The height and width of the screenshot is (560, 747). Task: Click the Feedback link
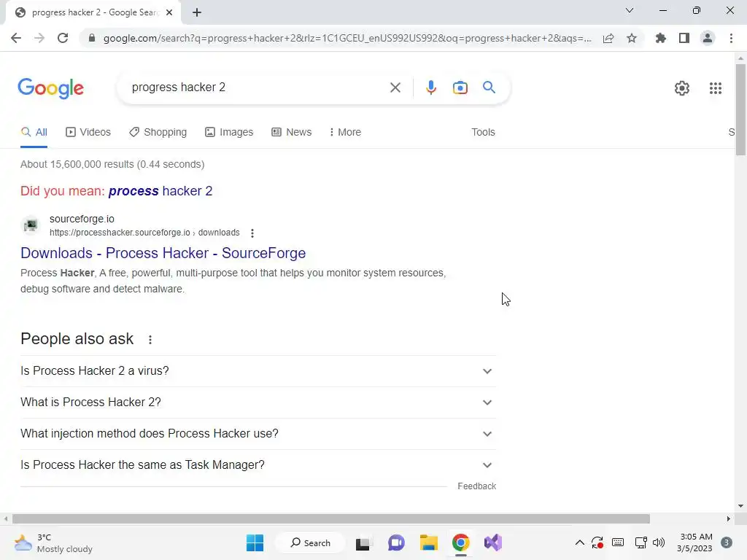pos(477,486)
